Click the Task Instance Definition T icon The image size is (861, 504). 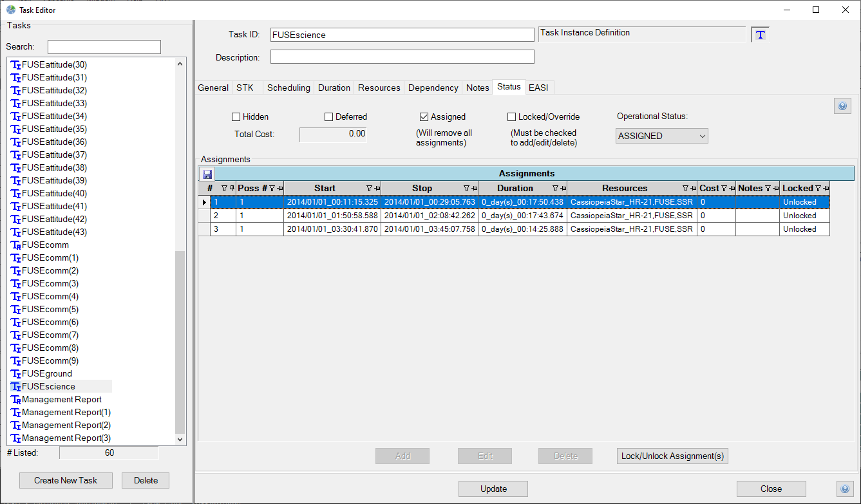point(761,35)
